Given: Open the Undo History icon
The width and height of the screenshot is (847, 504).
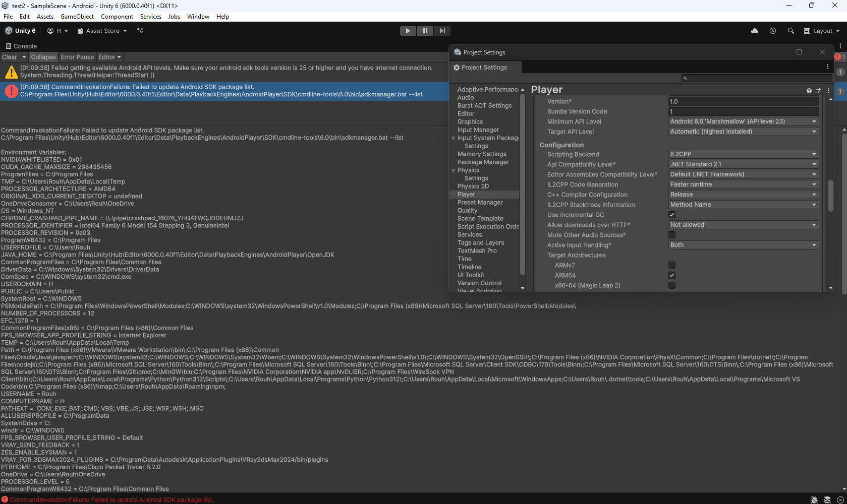Looking at the screenshot, I should tap(773, 31).
